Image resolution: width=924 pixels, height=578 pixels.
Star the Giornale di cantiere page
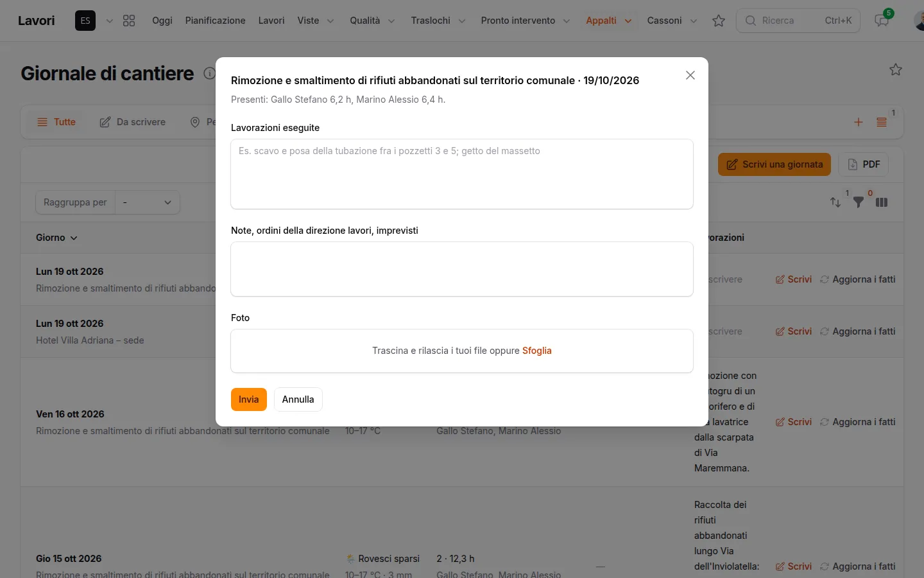[x=896, y=69]
